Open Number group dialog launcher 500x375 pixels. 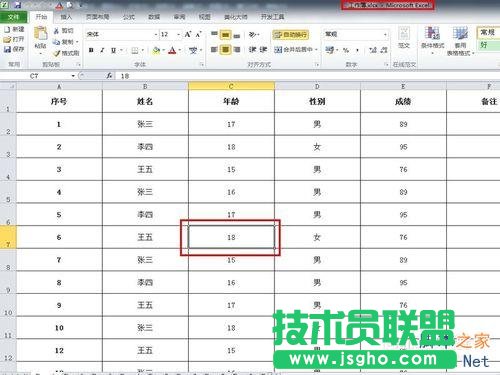click(387, 64)
